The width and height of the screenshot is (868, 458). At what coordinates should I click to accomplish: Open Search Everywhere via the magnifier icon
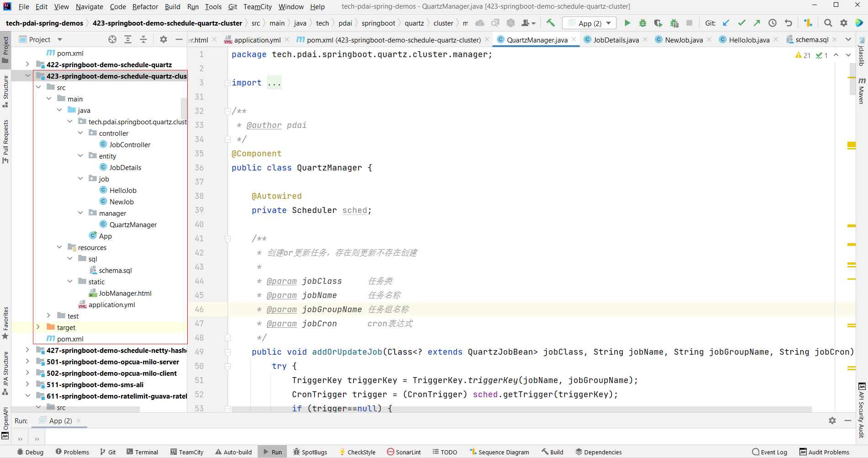pos(828,23)
